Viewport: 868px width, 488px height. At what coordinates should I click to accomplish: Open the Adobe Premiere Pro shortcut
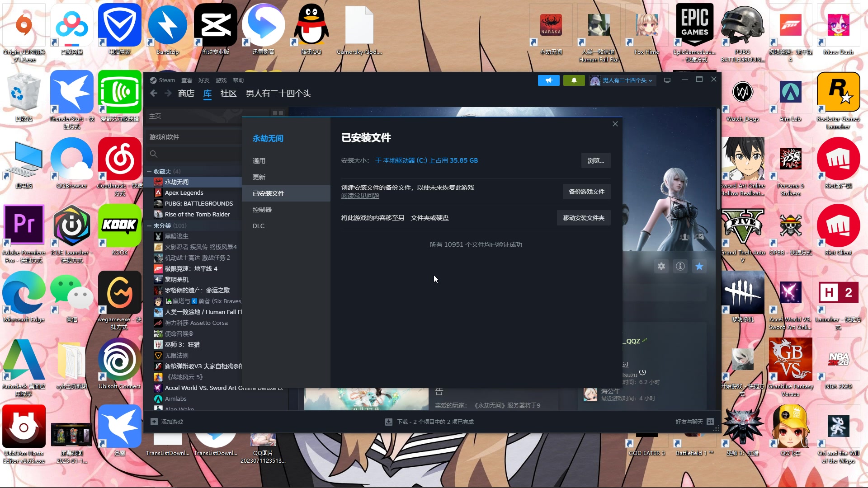[x=24, y=234]
